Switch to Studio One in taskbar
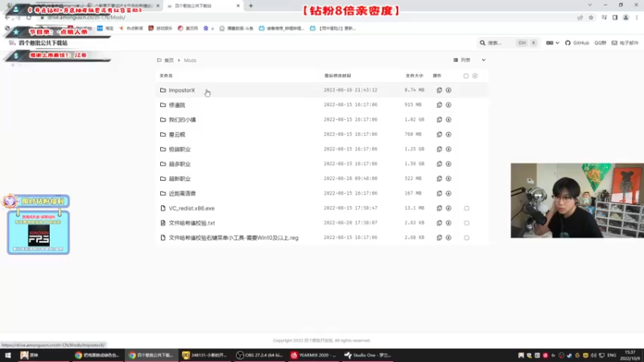This screenshot has width=644, height=362. coord(368,356)
